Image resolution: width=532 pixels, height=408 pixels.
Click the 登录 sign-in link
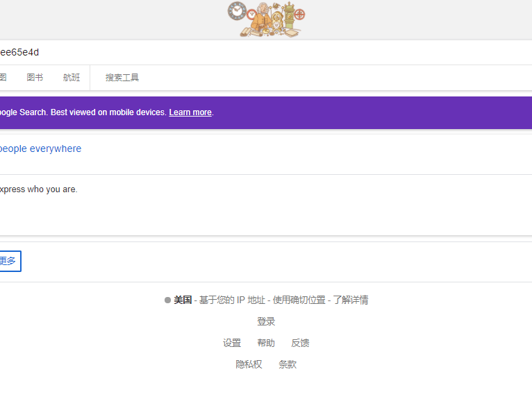tap(266, 322)
